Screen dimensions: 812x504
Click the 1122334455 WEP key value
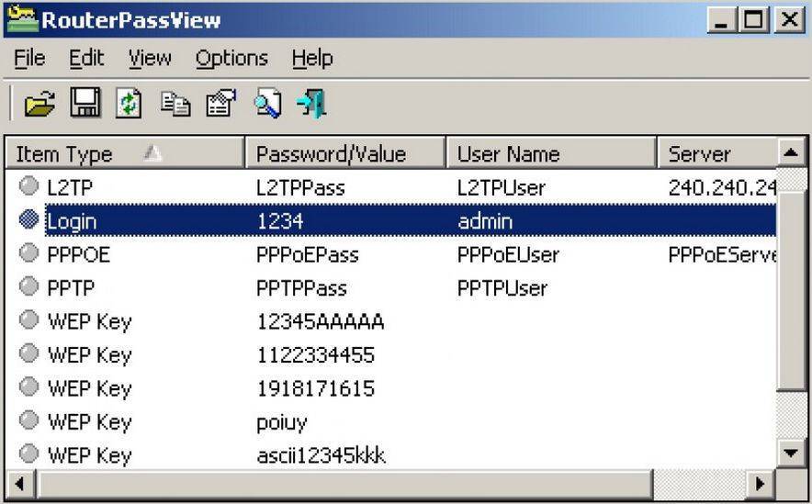(x=316, y=355)
